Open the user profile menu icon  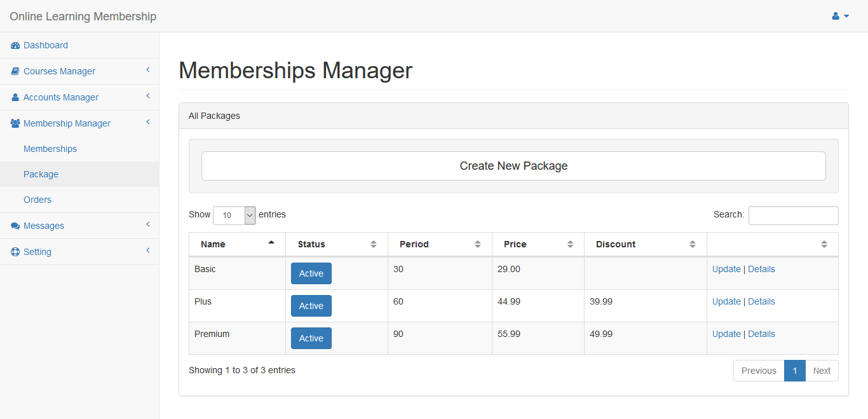[x=840, y=17]
